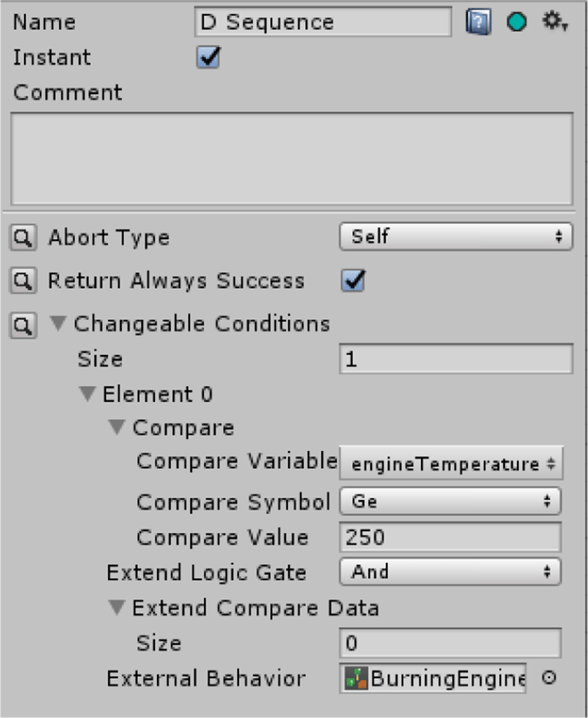The image size is (588, 718).
Task: Collapse the Extend Compare Data foldout
Action: point(117,608)
